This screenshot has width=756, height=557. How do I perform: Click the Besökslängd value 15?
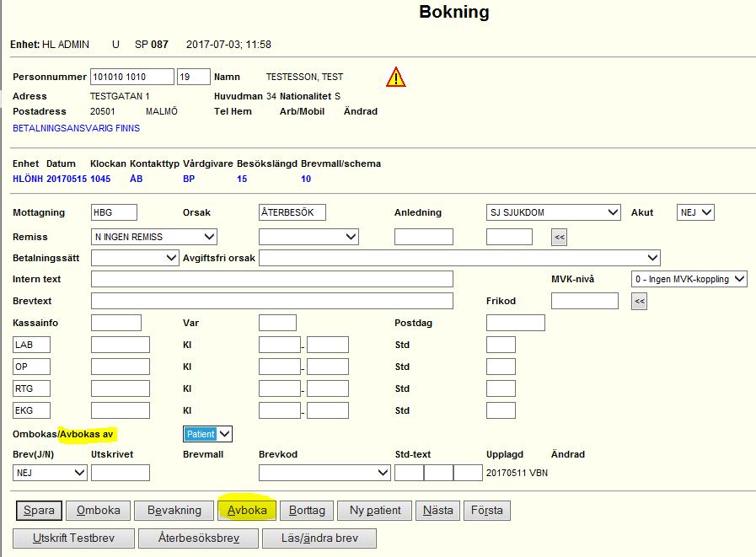point(242,179)
